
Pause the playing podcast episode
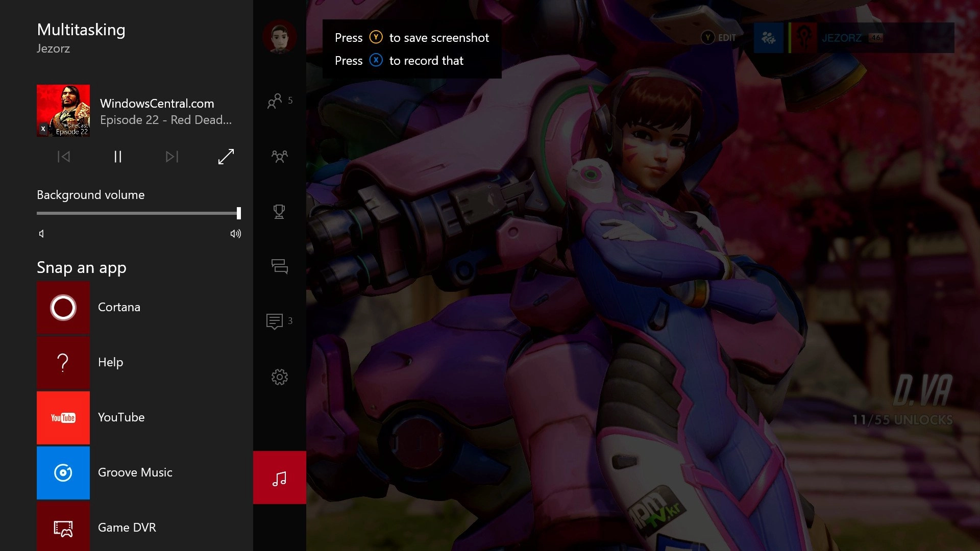coord(118,157)
